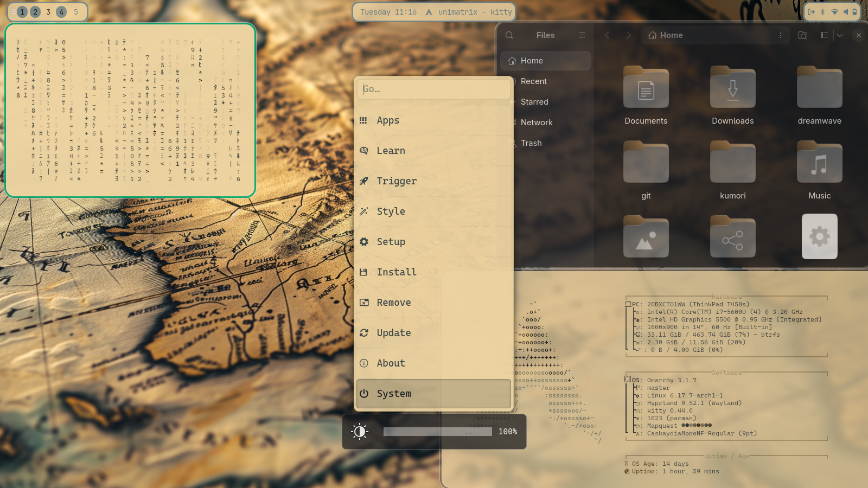Viewport: 868px width, 488px height.
Task: Switch to workspace 4
Action: [61, 12]
